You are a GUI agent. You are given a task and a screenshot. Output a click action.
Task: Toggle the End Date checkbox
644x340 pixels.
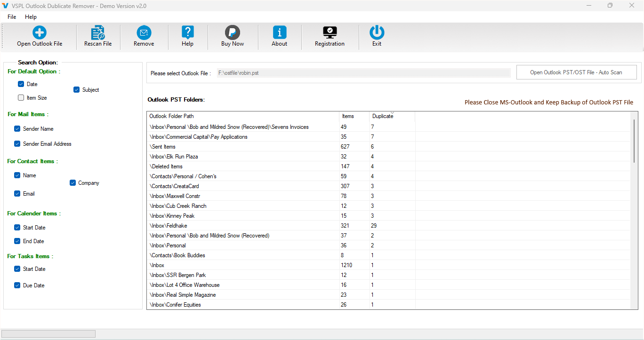click(x=17, y=241)
